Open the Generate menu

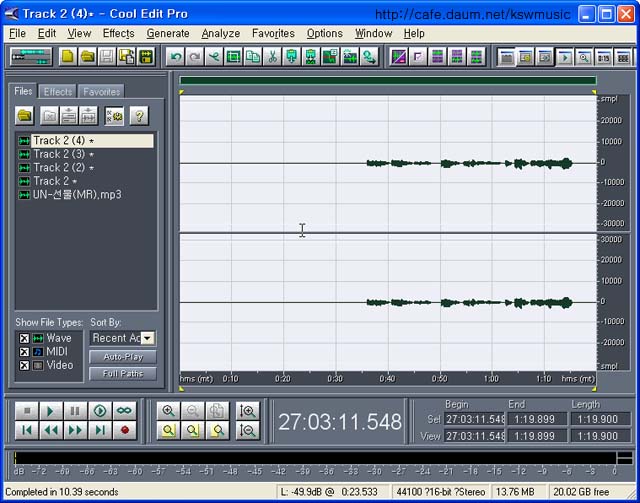[168, 33]
